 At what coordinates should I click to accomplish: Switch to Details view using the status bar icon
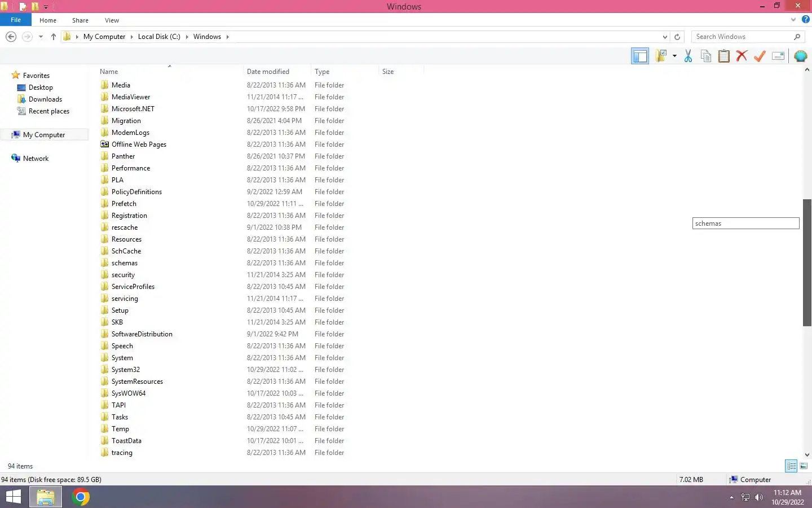coord(791,466)
